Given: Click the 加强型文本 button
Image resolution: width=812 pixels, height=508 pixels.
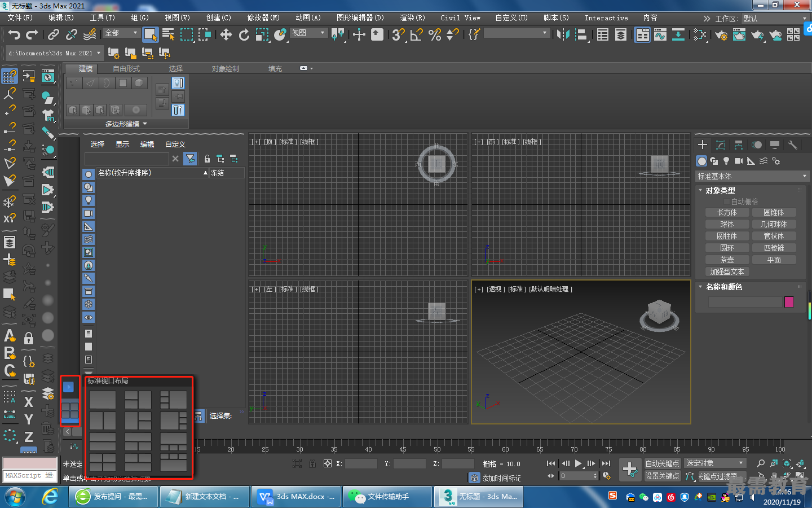Looking at the screenshot, I should tap(727, 271).
